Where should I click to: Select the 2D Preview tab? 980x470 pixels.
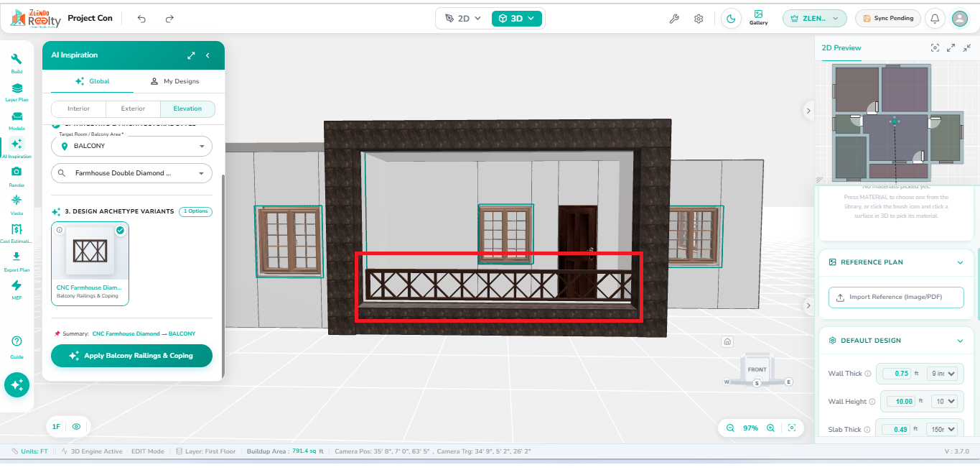841,48
